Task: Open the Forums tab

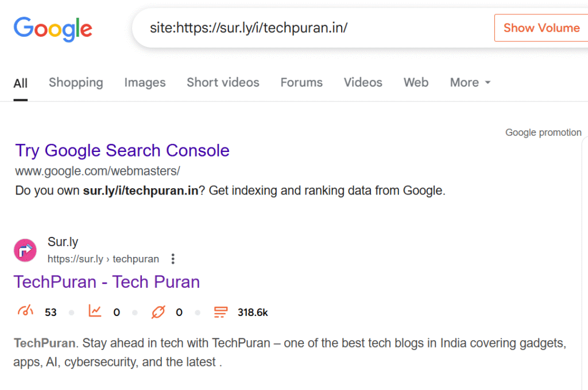Action: 301,83
